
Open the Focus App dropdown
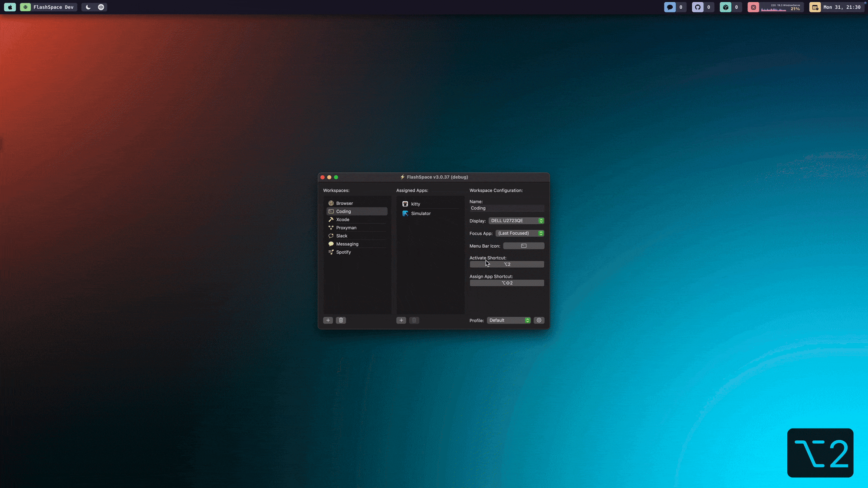519,233
